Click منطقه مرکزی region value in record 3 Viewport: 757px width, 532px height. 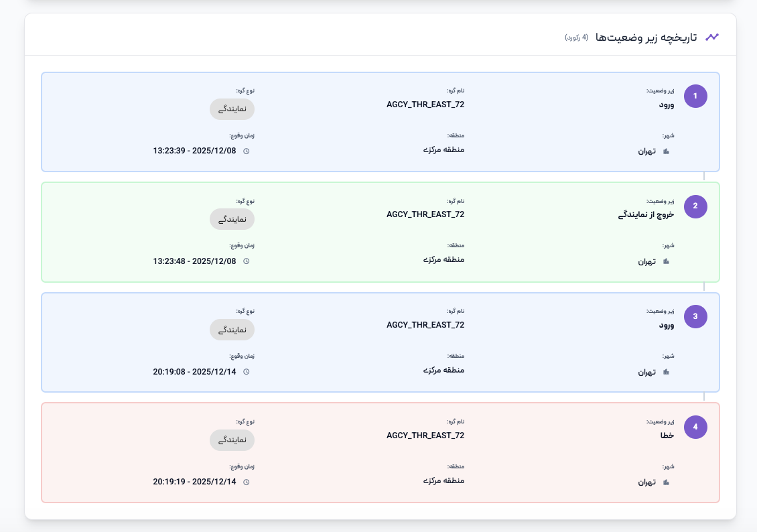click(x=443, y=370)
